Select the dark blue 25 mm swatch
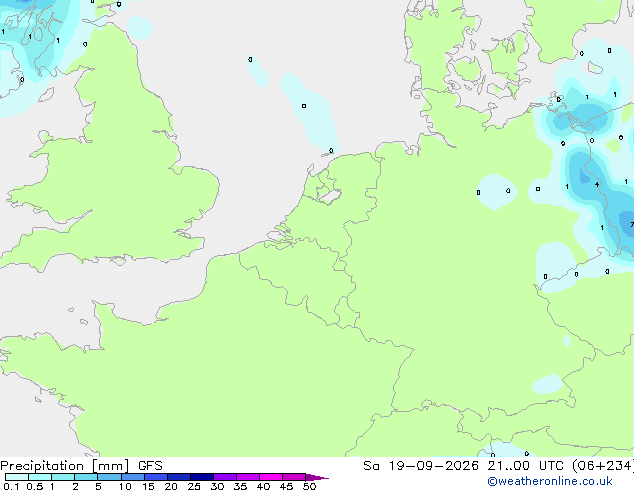 (201, 477)
